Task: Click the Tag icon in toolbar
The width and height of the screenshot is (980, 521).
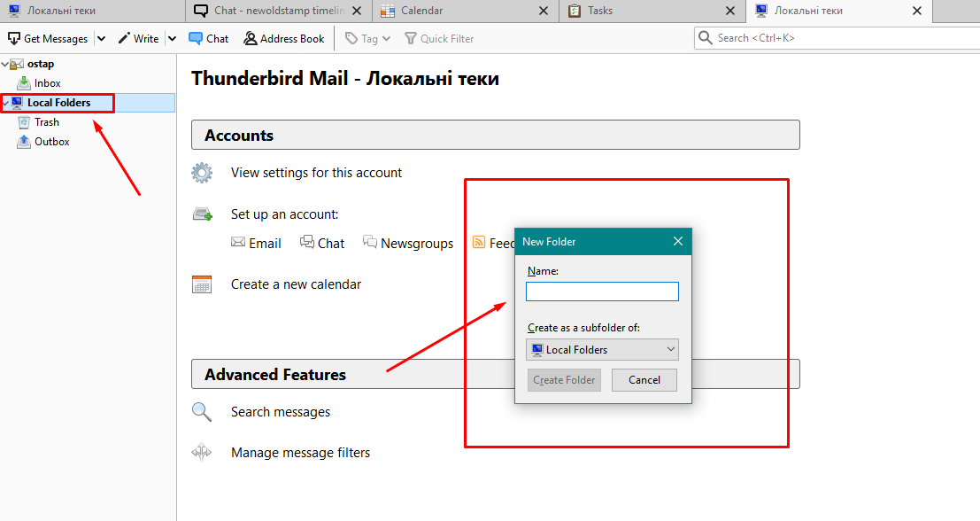Action: (x=351, y=39)
